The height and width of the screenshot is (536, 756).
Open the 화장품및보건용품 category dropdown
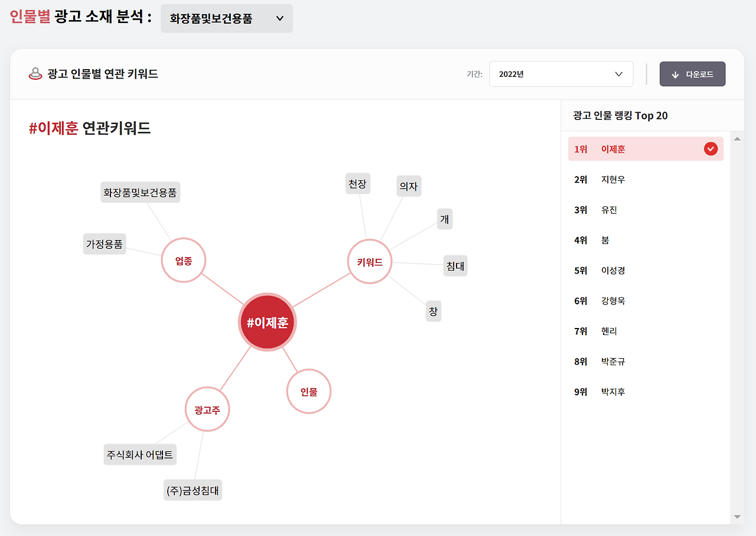[226, 18]
